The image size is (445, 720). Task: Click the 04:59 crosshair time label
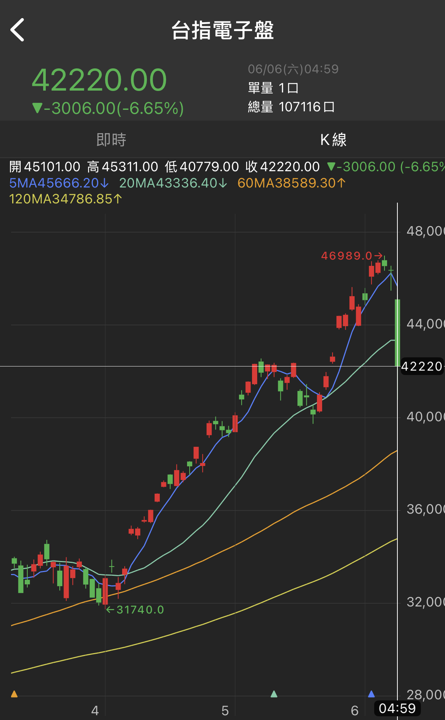tap(397, 709)
